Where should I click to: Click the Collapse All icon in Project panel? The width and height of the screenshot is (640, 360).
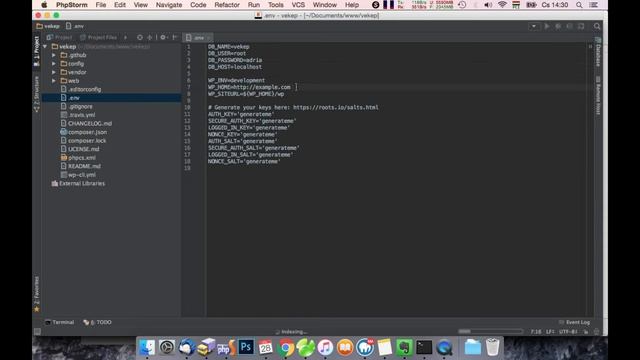(x=149, y=37)
